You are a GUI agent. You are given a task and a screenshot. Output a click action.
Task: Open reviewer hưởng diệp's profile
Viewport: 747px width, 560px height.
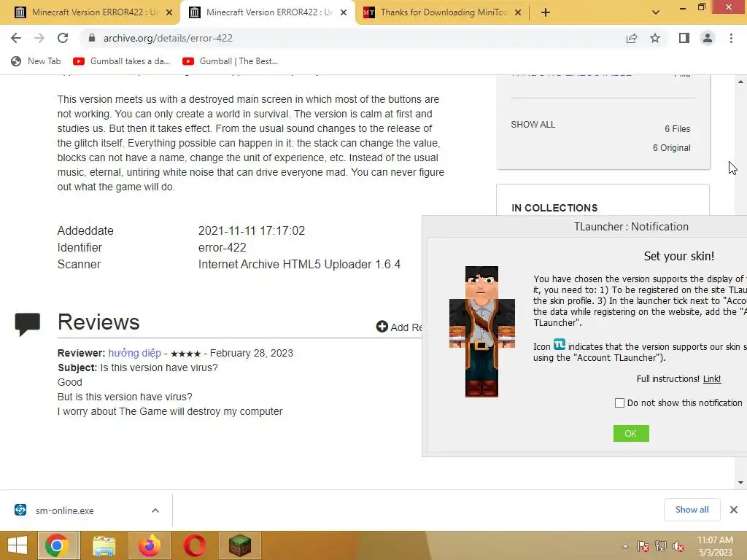click(135, 353)
